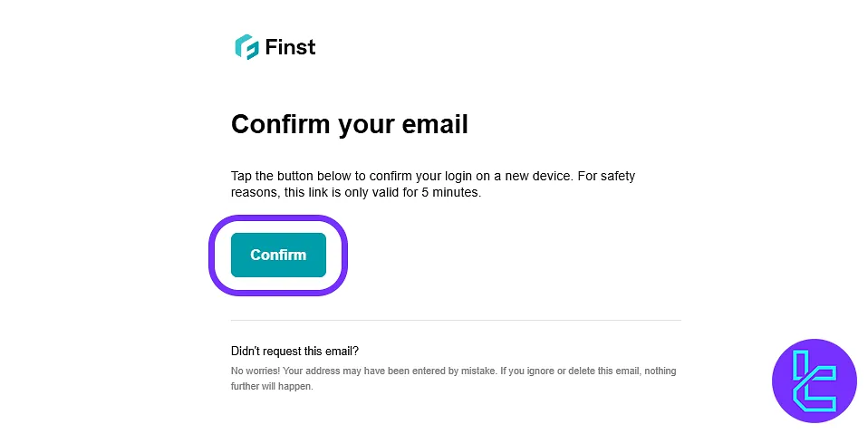Screen dimensions: 868x434
Task: Click the purple circular watermark logo
Action: (814, 381)
